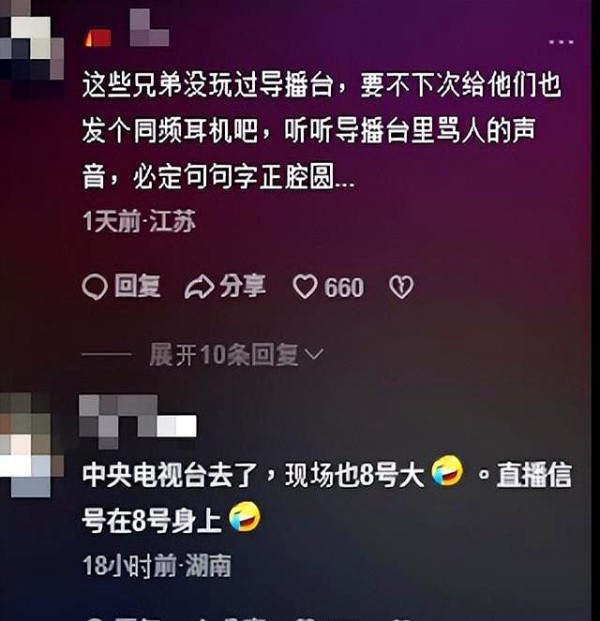Screen dimensions: 600x621
Task: Open the first commenter's blurred username
Action: 149,28
